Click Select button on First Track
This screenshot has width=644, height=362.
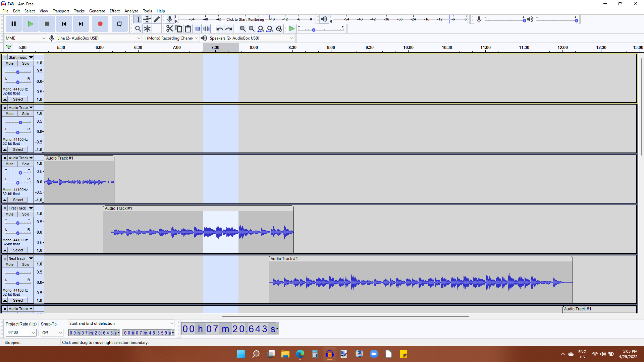coord(18,250)
